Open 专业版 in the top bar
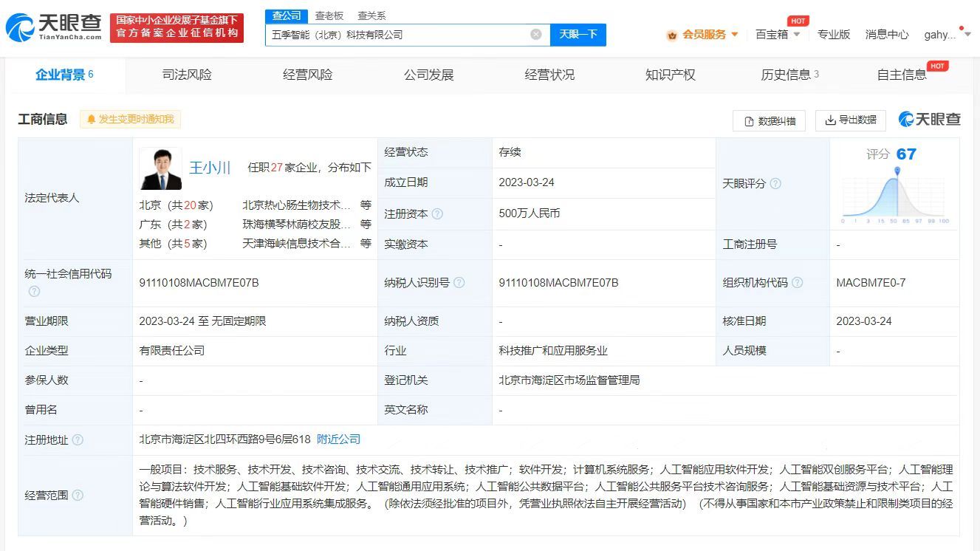Viewport: 980px width, 551px height. [834, 34]
